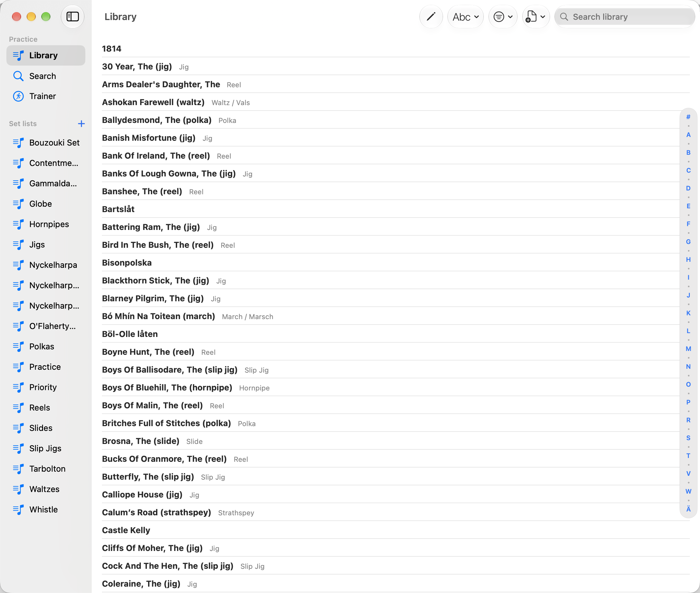700x593 pixels.
Task: Click the Slides set list icon
Action: click(18, 428)
